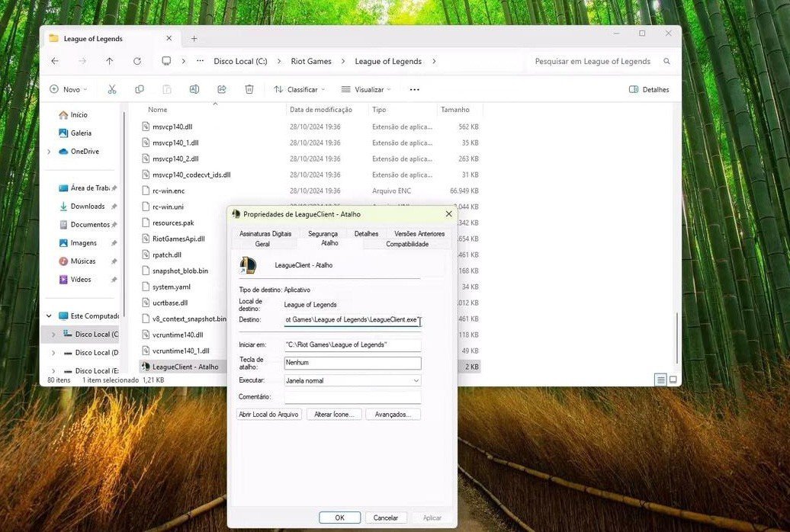Viewport: 790px width, 532px height.
Task: Select the RiotGamesApi.dll file
Action: [179, 239]
